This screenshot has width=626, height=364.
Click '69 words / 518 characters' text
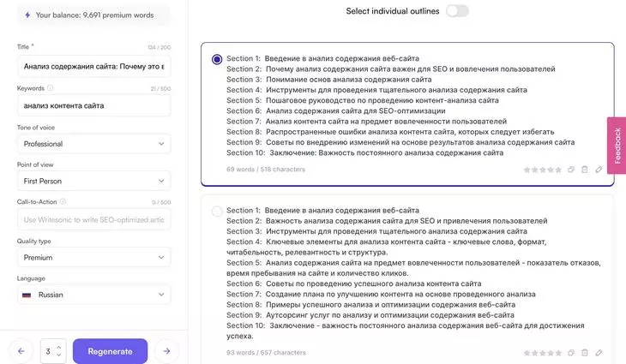(x=266, y=170)
